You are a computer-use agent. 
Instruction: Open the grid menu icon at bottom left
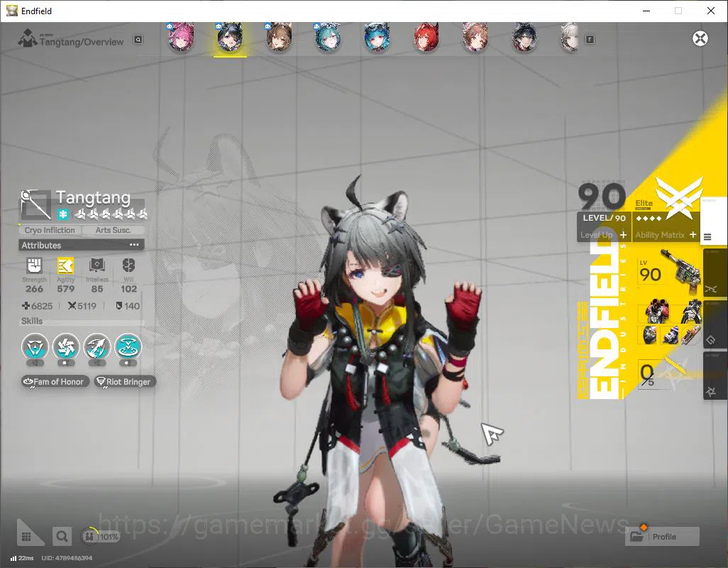tap(26, 537)
